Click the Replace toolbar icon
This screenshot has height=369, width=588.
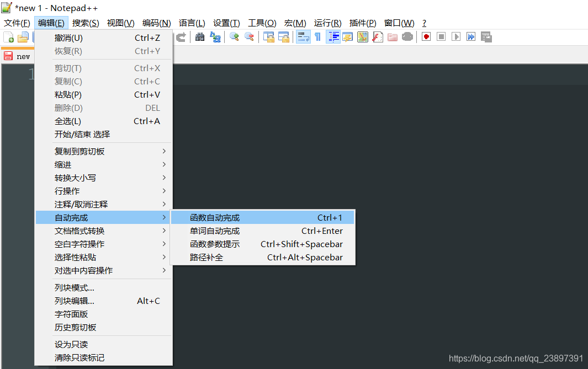[215, 37]
